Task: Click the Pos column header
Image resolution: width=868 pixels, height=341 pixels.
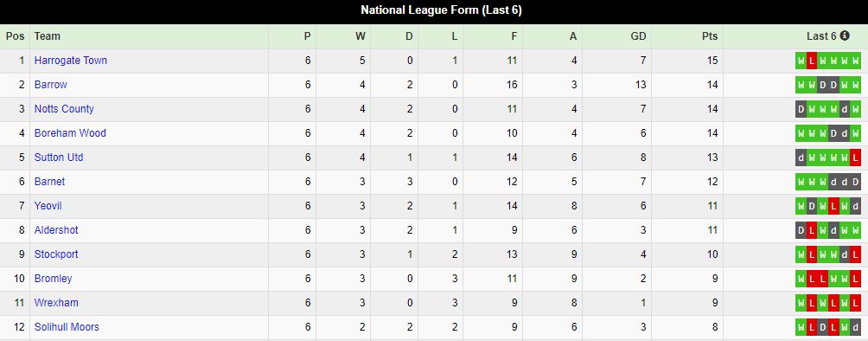Action: pos(15,36)
